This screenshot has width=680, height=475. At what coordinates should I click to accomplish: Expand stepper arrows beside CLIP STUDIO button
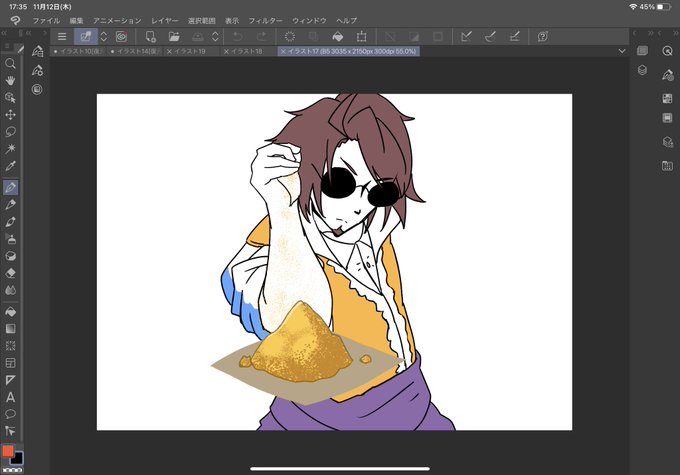pos(104,36)
